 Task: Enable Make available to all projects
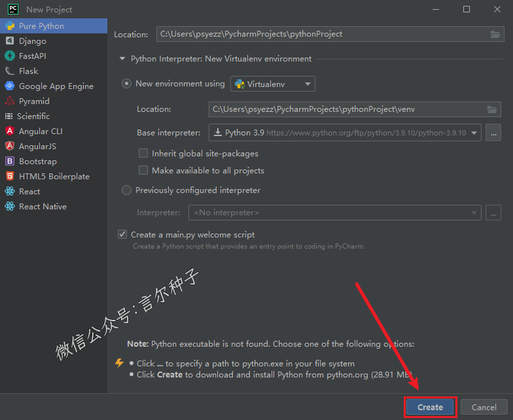click(x=143, y=170)
